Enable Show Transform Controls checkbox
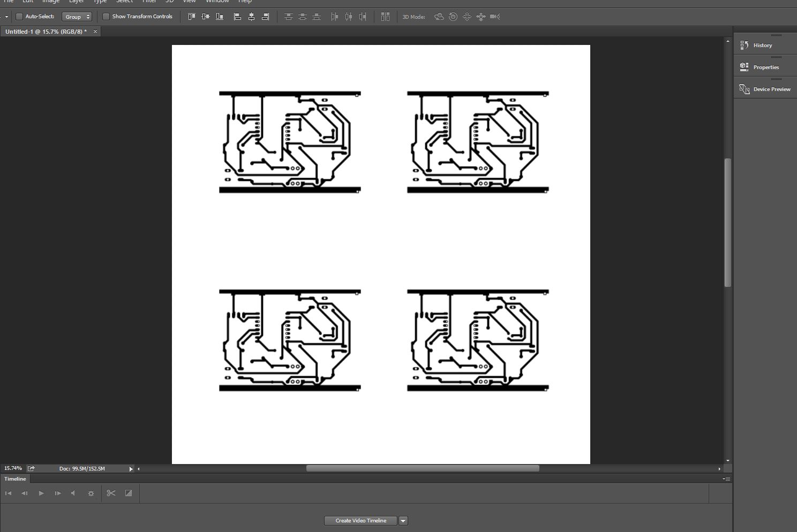This screenshot has width=797, height=532. click(106, 17)
